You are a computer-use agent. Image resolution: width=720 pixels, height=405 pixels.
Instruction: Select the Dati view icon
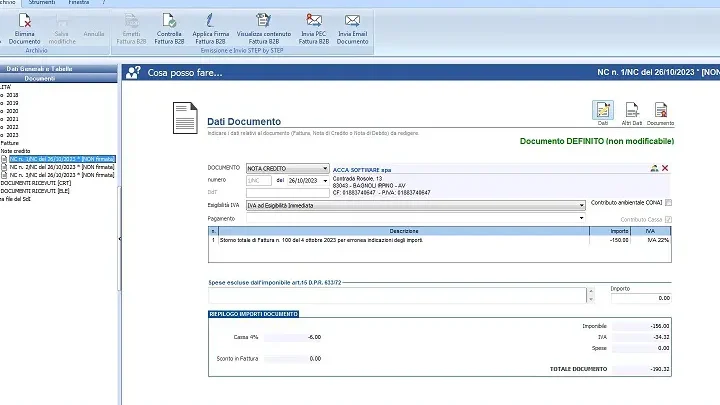pos(603,110)
